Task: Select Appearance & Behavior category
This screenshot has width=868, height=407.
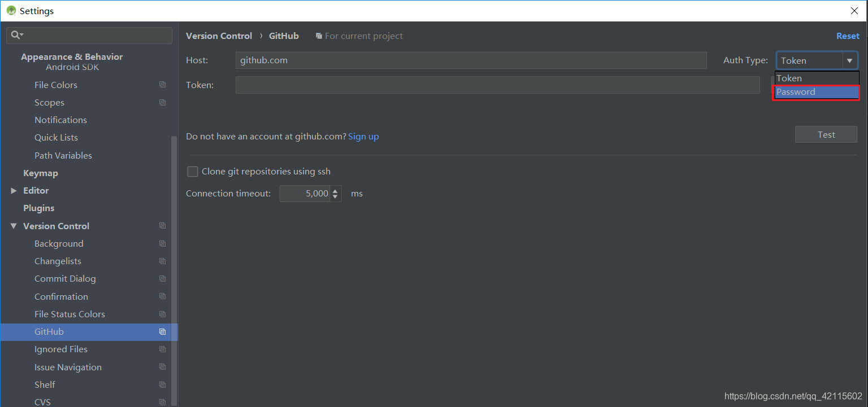Action: click(x=72, y=57)
